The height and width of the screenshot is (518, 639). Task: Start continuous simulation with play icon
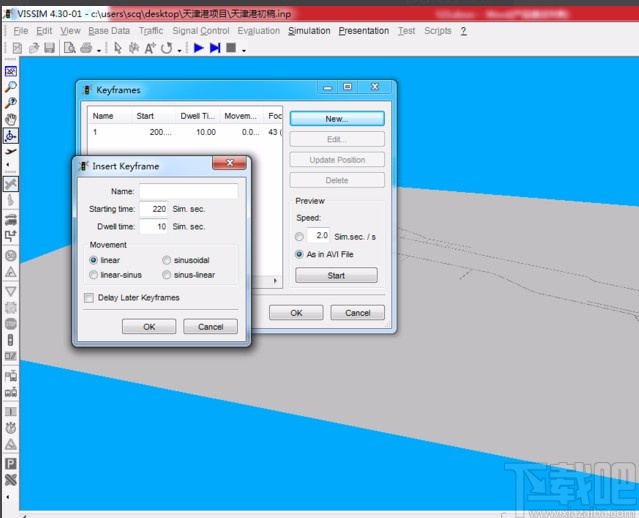199,48
